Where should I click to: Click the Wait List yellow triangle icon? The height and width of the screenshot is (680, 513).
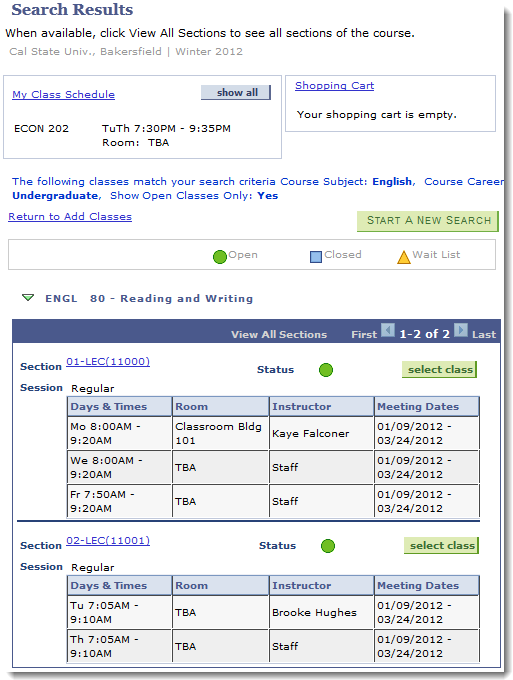pyautogui.click(x=404, y=257)
